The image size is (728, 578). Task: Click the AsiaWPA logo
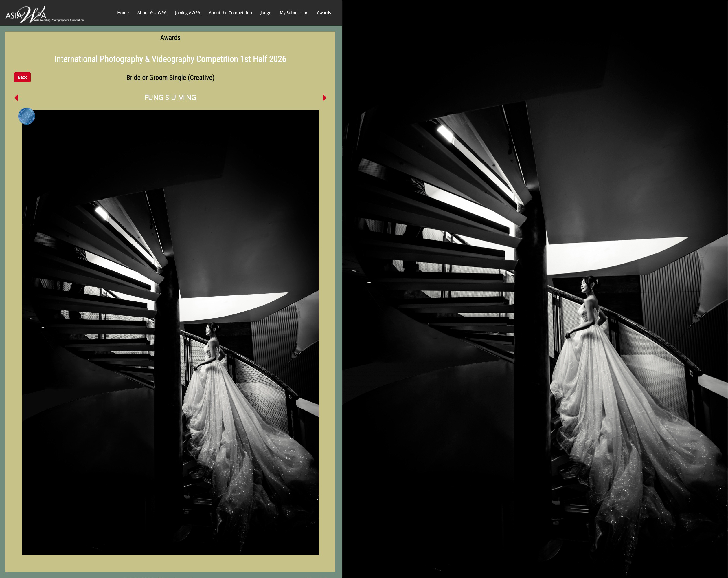(x=45, y=14)
